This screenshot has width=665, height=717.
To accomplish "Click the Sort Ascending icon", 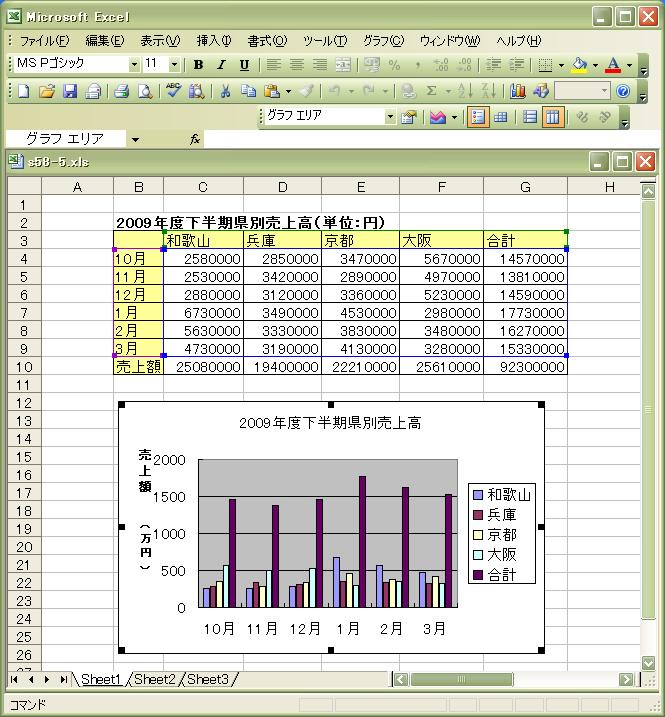I will tap(465, 91).
